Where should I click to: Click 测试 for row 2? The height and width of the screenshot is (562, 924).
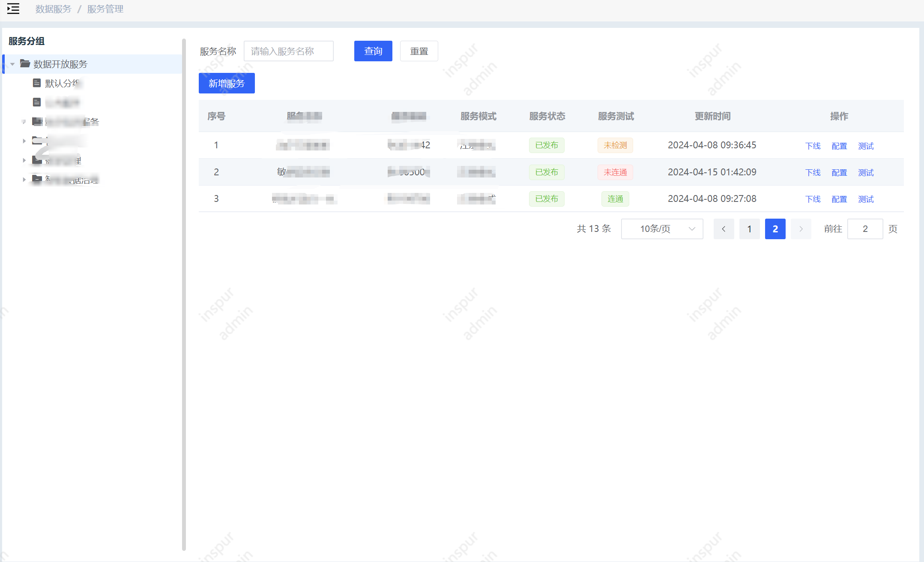point(866,172)
